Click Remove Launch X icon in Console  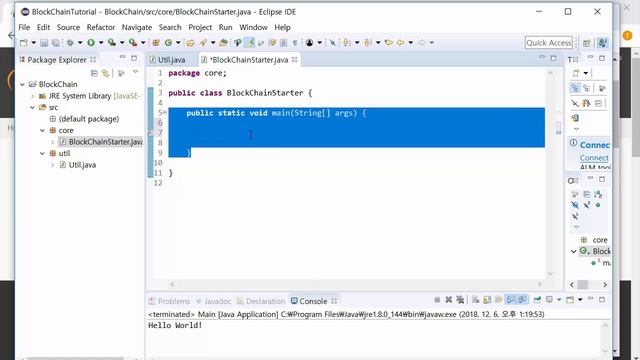coord(449,300)
